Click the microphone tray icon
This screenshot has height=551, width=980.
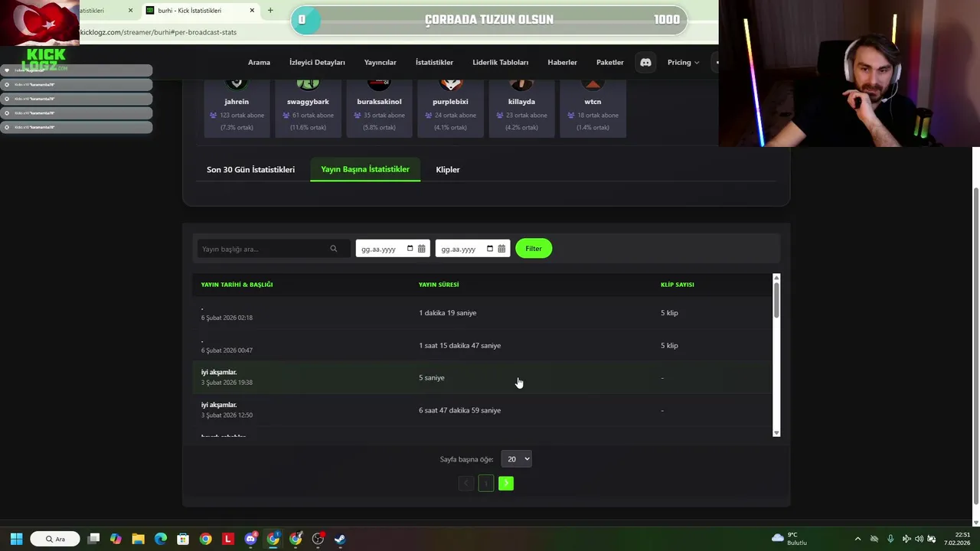click(890, 539)
